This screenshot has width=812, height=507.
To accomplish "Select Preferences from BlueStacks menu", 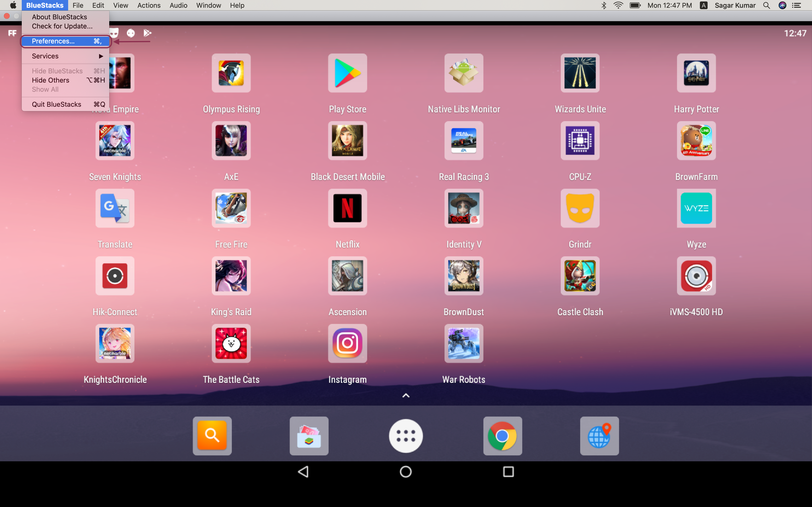I will (x=53, y=41).
